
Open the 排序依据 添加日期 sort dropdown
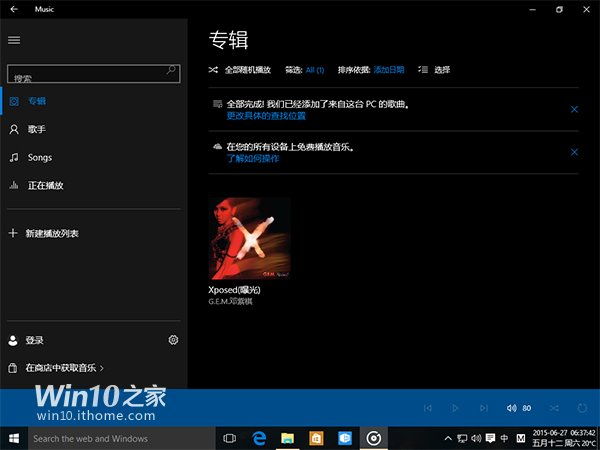371,70
